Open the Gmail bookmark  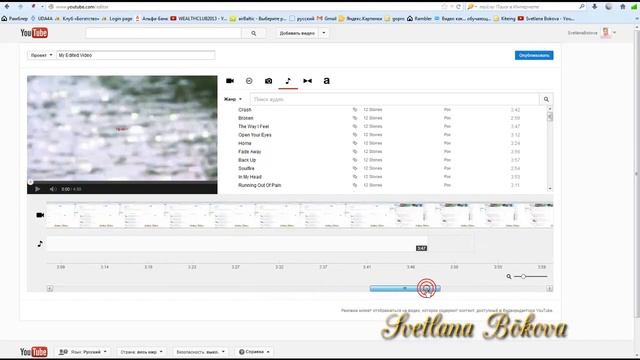327,18
